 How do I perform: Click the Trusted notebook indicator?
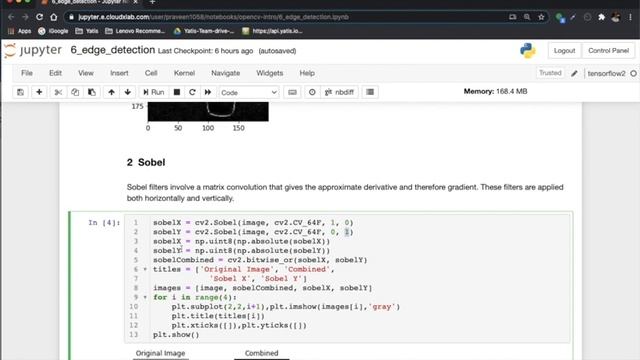(550, 73)
